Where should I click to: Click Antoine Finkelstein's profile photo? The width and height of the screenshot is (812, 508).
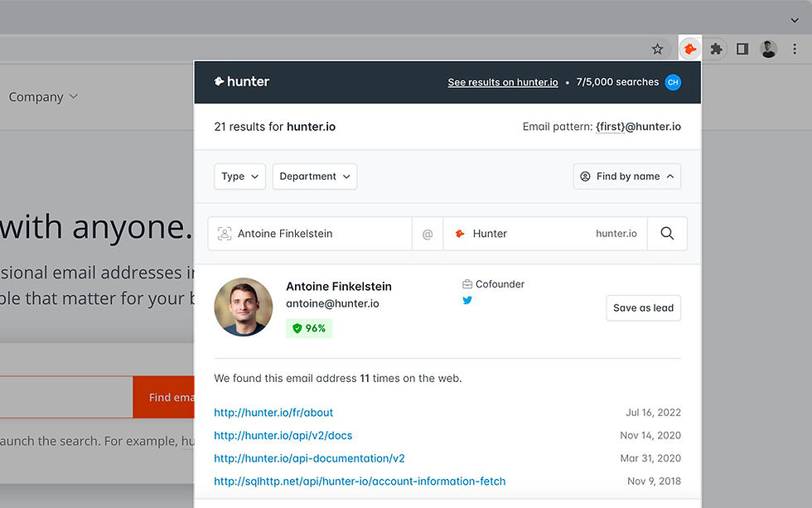pos(243,307)
